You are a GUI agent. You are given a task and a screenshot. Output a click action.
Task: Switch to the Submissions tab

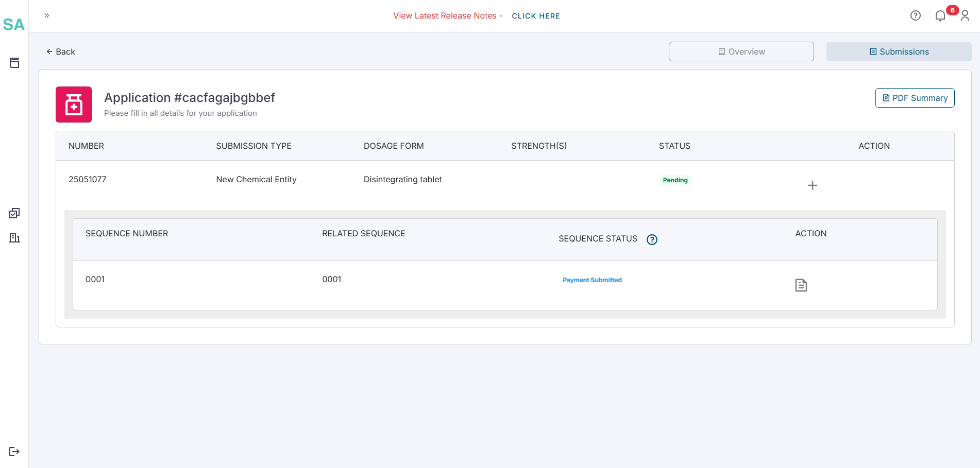coord(899,51)
